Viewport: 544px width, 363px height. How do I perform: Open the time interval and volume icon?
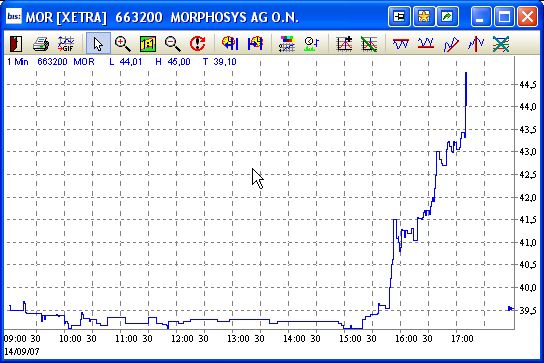312,44
